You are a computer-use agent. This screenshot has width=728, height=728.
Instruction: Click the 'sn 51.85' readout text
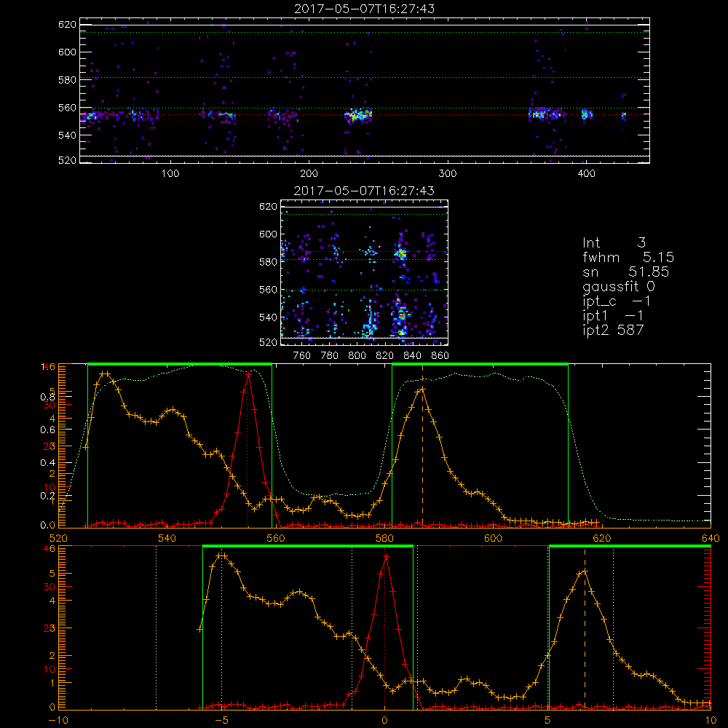625,272
